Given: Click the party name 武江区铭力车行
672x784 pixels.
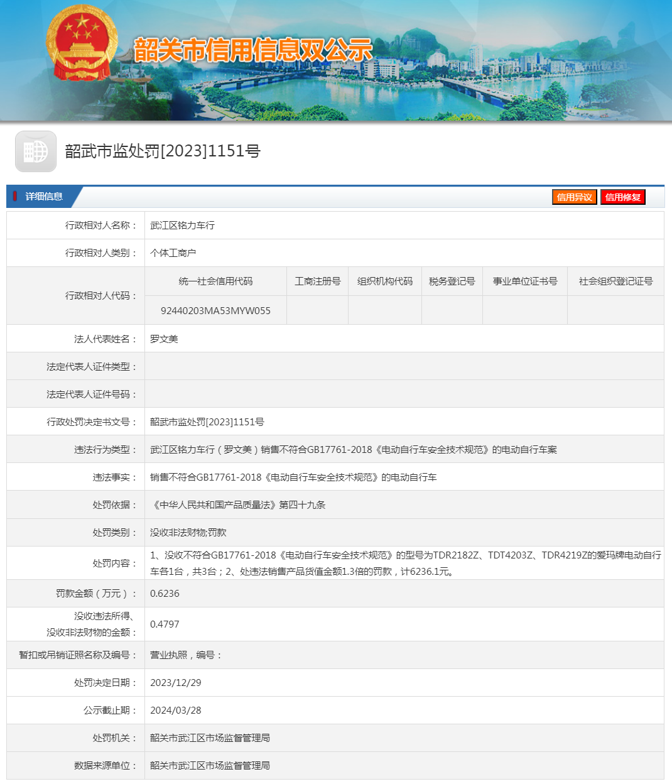Looking at the screenshot, I should pyautogui.click(x=182, y=226).
